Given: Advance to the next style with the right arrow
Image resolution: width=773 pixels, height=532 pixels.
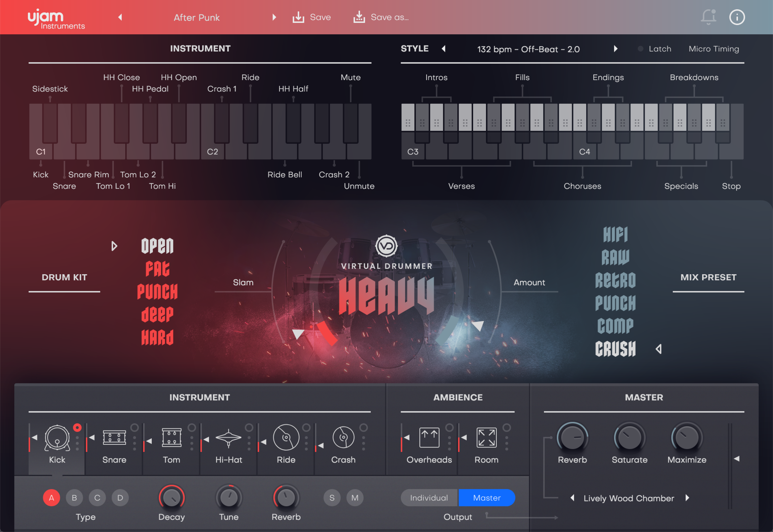Looking at the screenshot, I should pos(616,49).
